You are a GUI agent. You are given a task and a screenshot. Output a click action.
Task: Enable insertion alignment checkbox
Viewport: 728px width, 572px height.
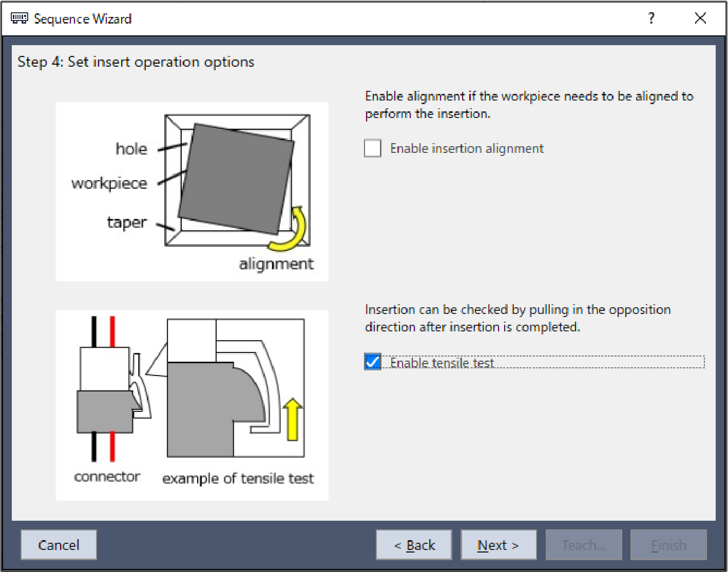click(373, 148)
